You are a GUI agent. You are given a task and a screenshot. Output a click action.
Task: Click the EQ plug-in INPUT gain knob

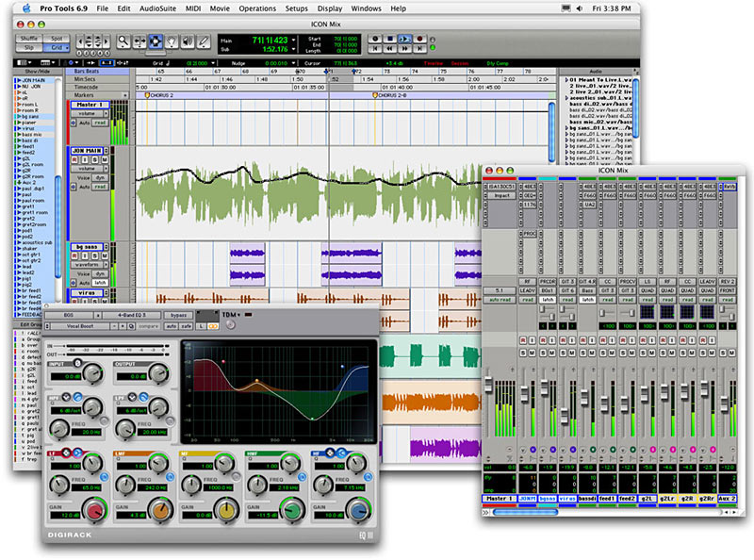(x=92, y=372)
